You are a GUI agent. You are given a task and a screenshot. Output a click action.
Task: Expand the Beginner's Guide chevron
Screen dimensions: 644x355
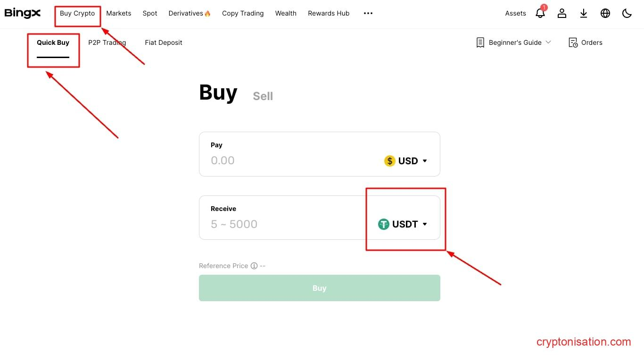pos(548,42)
